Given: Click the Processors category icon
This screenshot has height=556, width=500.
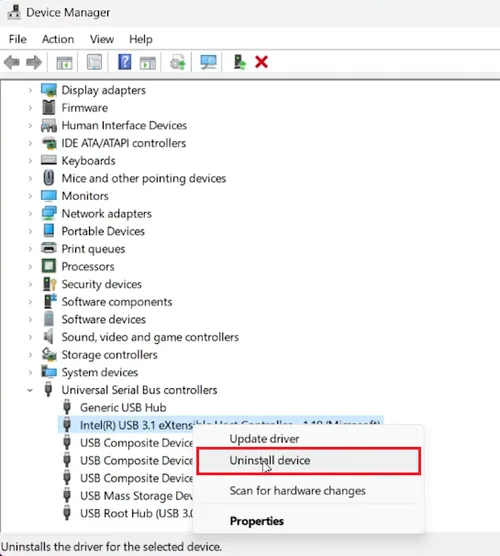Looking at the screenshot, I should (x=49, y=266).
